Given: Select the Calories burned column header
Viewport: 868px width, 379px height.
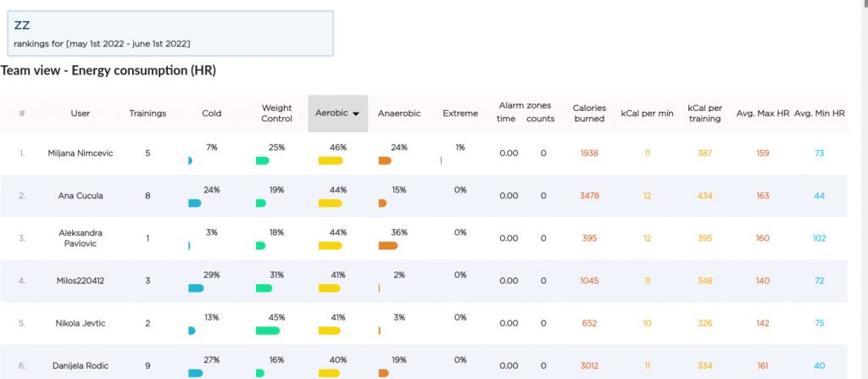Looking at the screenshot, I should pos(589,113).
